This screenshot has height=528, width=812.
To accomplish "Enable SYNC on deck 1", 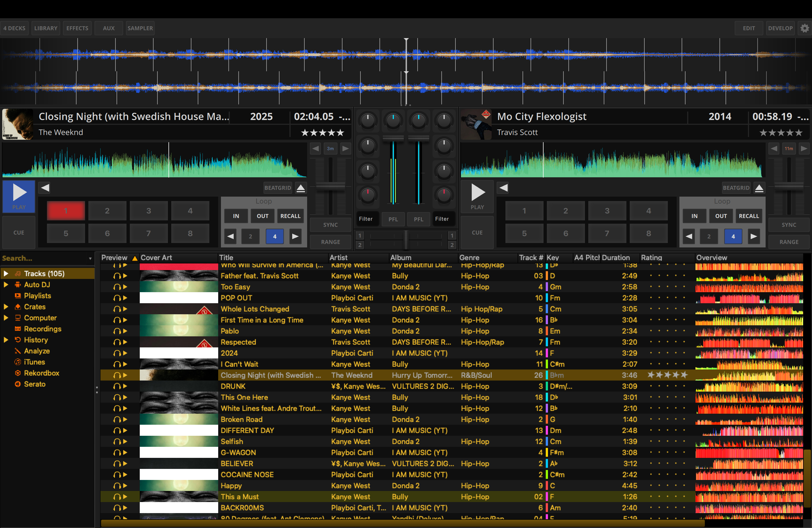I will click(x=330, y=225).
